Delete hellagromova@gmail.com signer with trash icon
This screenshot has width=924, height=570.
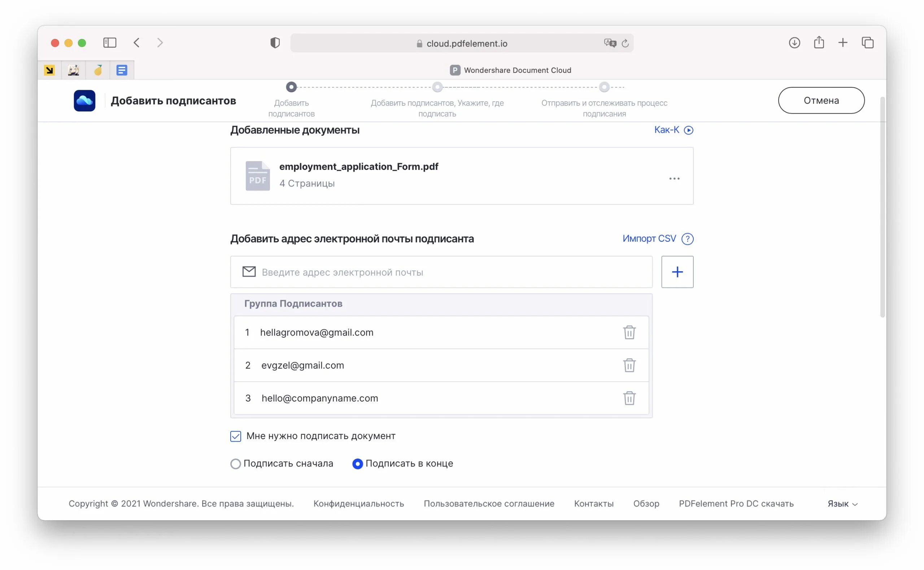pyautogui.click(x=629, y=332)
